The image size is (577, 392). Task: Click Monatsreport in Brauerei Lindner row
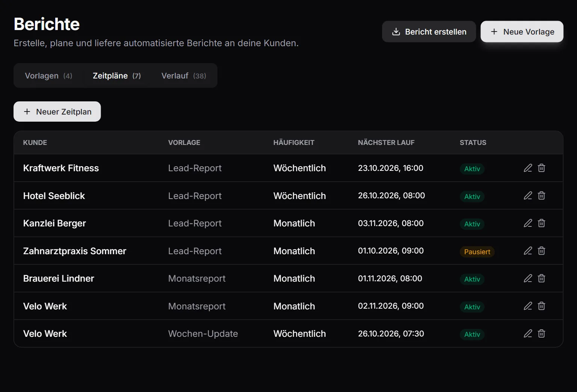coord(197,278)
